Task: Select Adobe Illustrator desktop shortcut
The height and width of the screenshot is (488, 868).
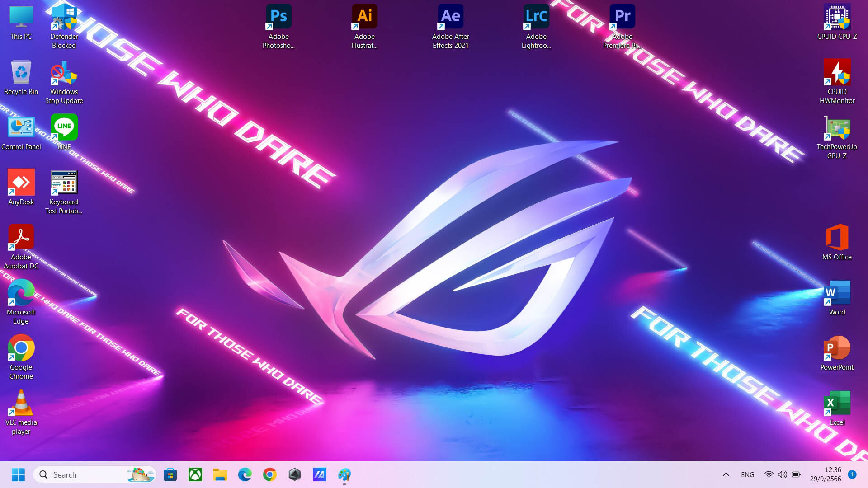Action: tap(364, 26)
